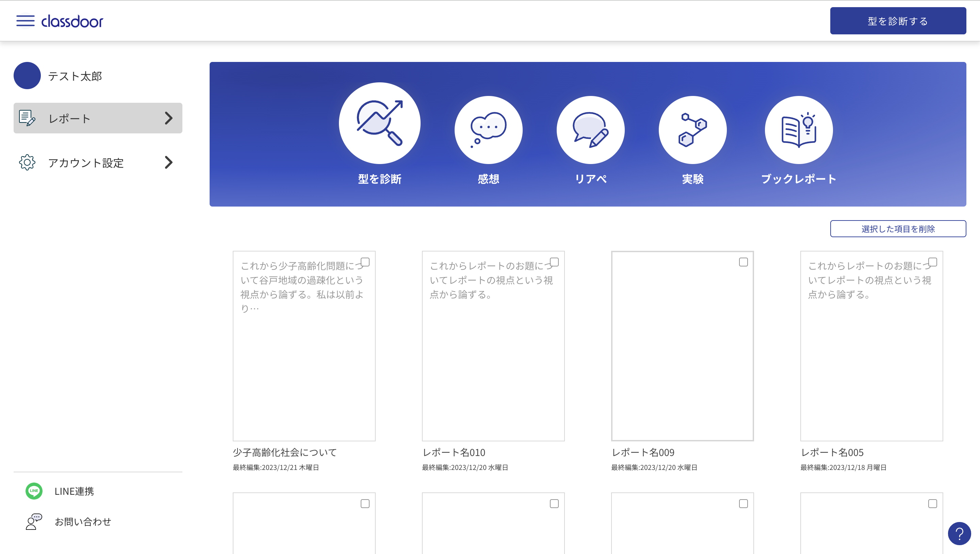Click the 型を診断 magnifier chart icon
This screenshot has height=554, width=980.
coord(379,123)
